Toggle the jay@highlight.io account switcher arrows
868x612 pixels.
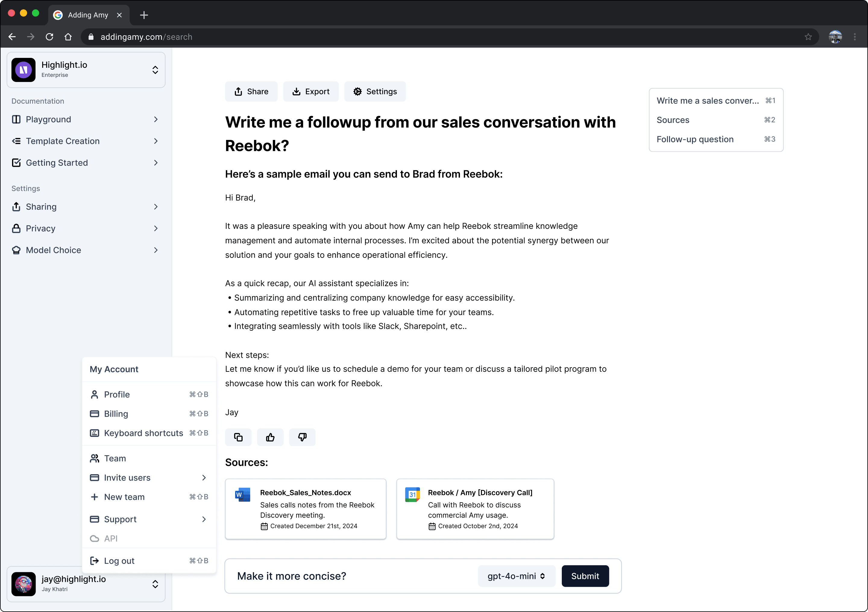pos(155,584)
